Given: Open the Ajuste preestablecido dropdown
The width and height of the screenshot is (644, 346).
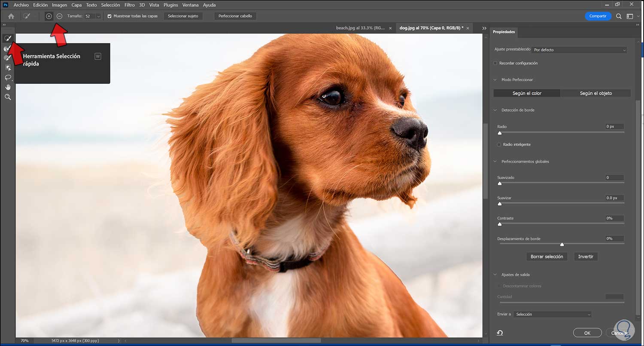Looking at the screenshot, I should (x=579, y=50).
